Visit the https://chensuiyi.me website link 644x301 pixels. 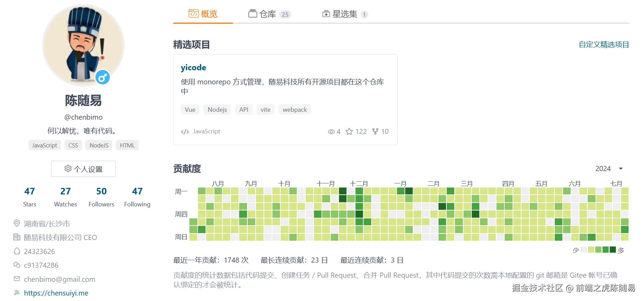pyautogui.click(x=56, y=293)
